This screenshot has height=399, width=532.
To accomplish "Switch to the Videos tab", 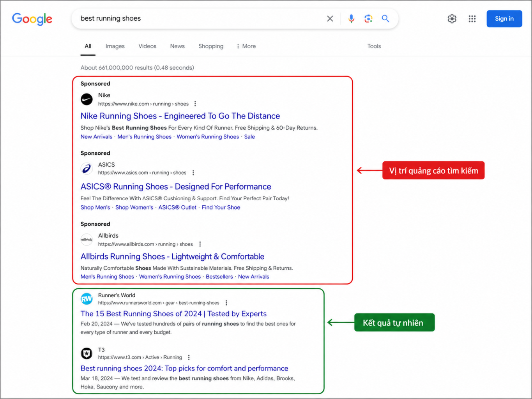I will (147, 46).
